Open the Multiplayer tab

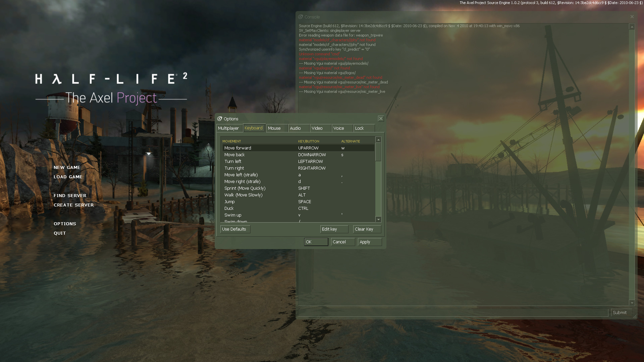point(229,128)
